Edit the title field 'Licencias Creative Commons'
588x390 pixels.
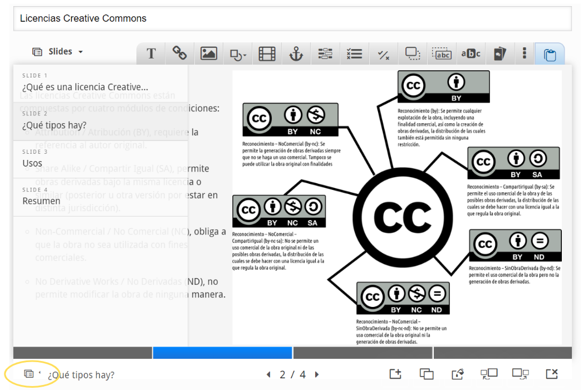point(292,18)
